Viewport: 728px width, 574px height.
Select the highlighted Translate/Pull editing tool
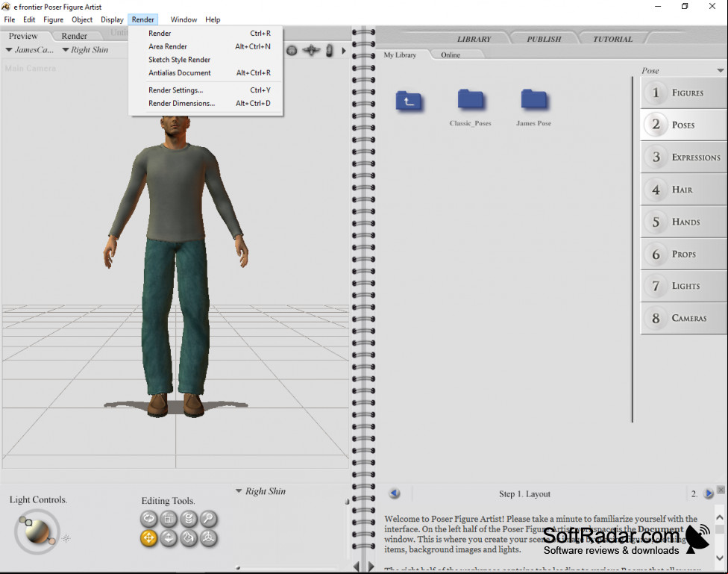(148, 538)
